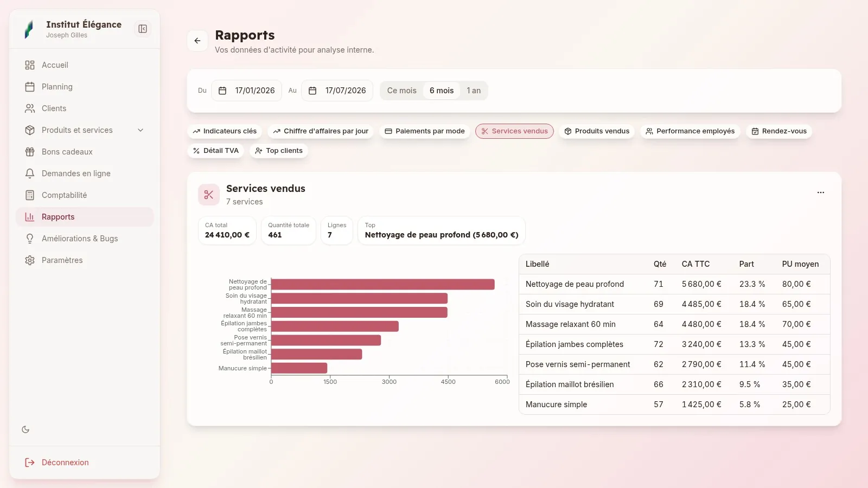
Task: Click the Top Nettoyage de peau profond card
Action: pos(442,230)
